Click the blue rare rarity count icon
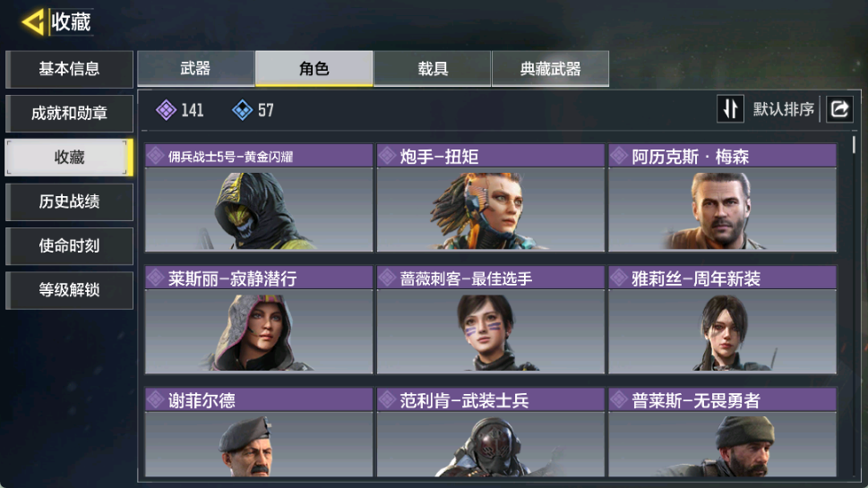 [242, 110]
